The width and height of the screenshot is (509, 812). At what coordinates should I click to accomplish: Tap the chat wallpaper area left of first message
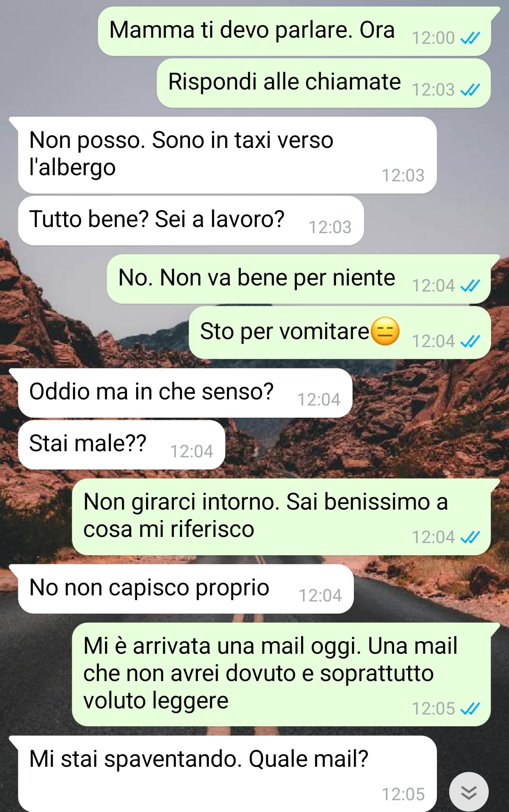[x=47, y=31]
